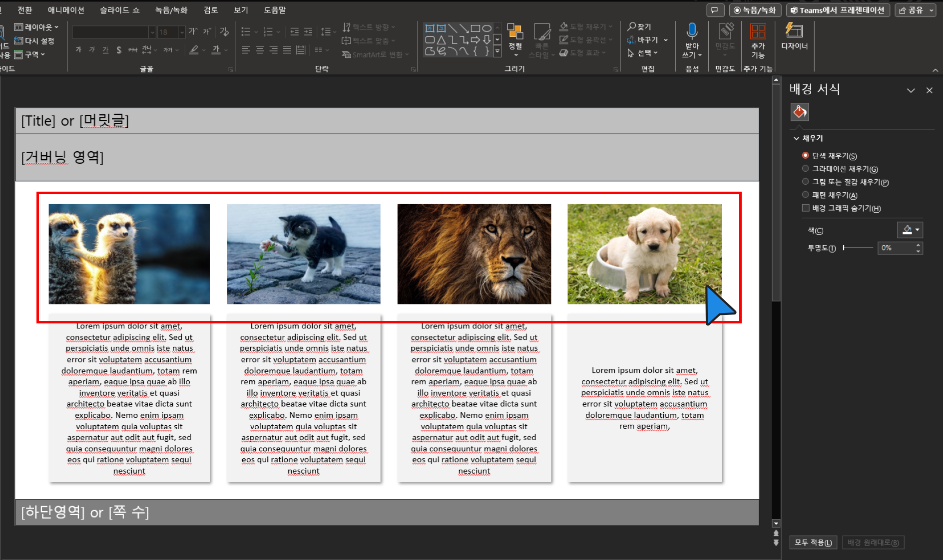The width and height of the screenshot is (943, 560).
Task: Open the font size dropdown arrow
Action: (182, 32)
